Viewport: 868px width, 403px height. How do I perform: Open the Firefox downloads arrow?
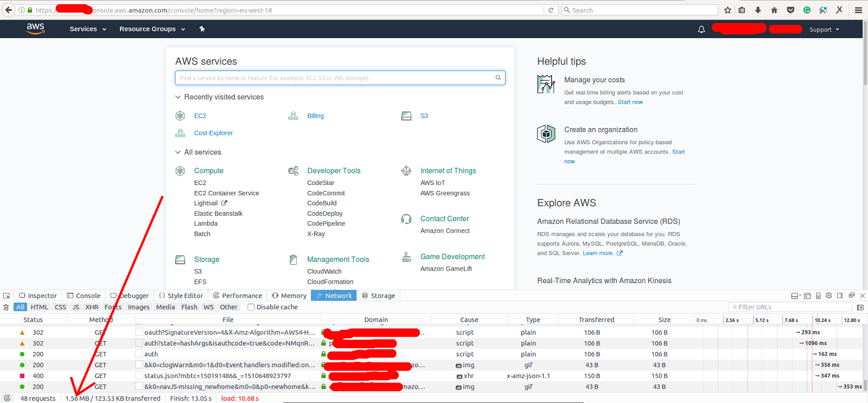point(758,10)
